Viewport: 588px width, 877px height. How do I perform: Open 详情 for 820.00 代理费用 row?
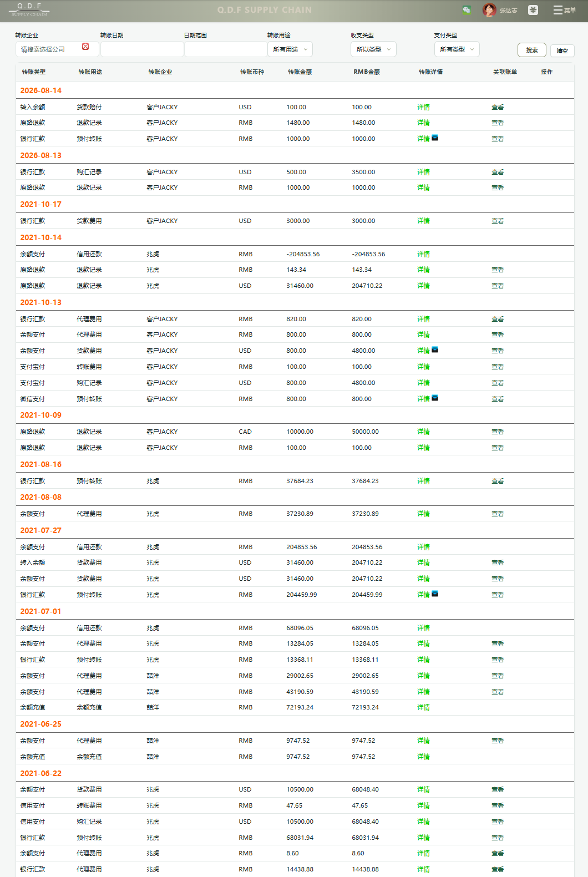(x=423, y=319)
